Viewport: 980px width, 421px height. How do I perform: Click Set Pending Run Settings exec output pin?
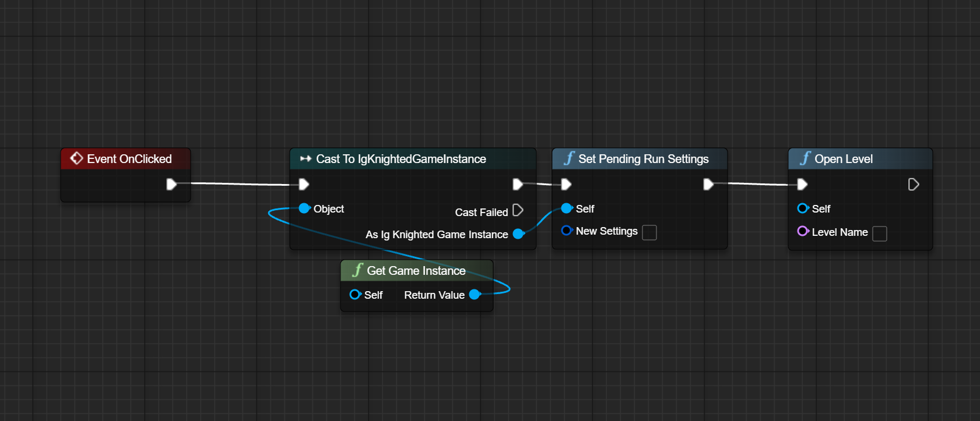[708, 185]
